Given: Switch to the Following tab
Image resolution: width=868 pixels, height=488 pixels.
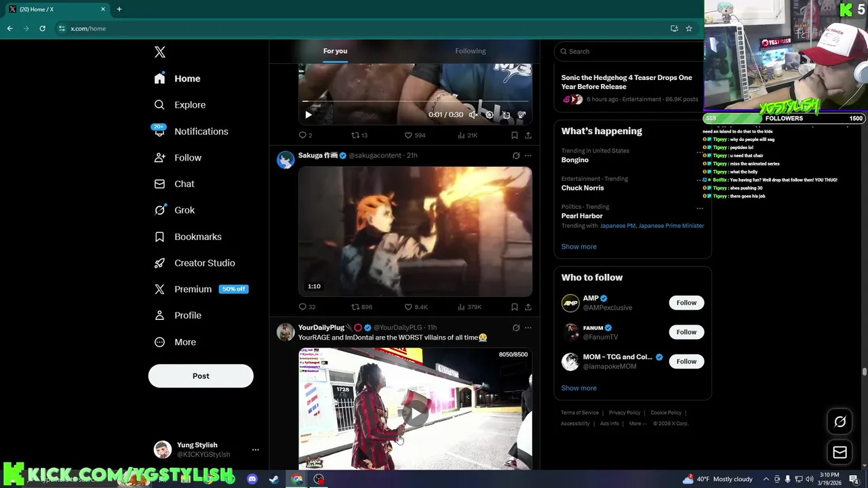Looking at the screenshot, I should point(470,51).
